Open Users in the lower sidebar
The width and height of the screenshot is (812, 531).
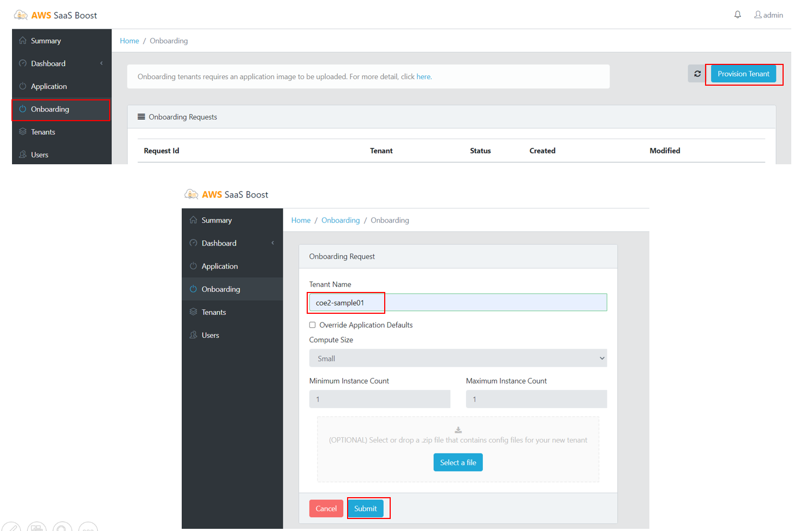[x=210, y=335]
